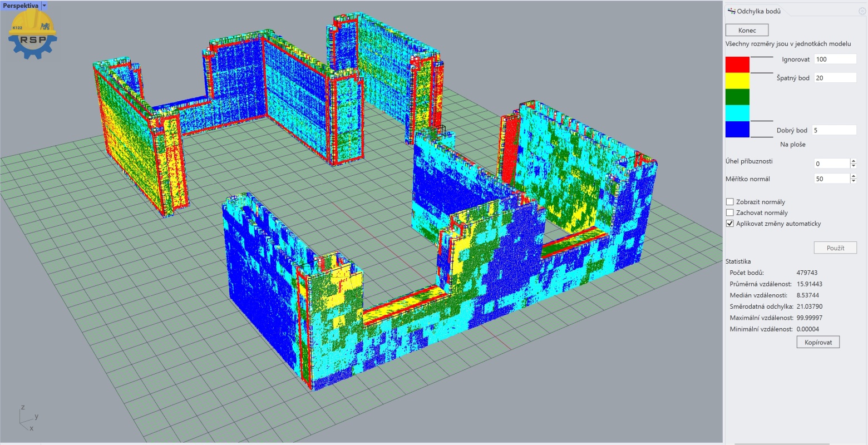Click the red color swatch
Image resolution: width=868 pixels, height=445 pixels.
(737, 65)
